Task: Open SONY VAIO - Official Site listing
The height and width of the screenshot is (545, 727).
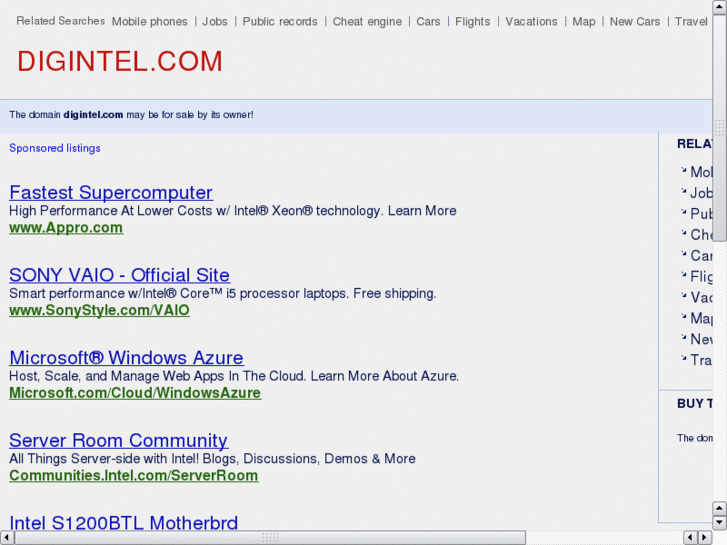Action: (119, 275)
